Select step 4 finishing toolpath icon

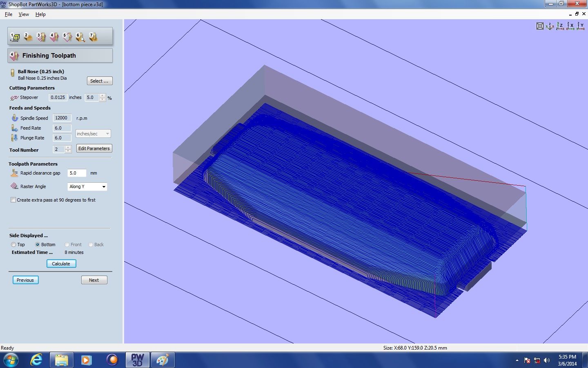[55, 37]
